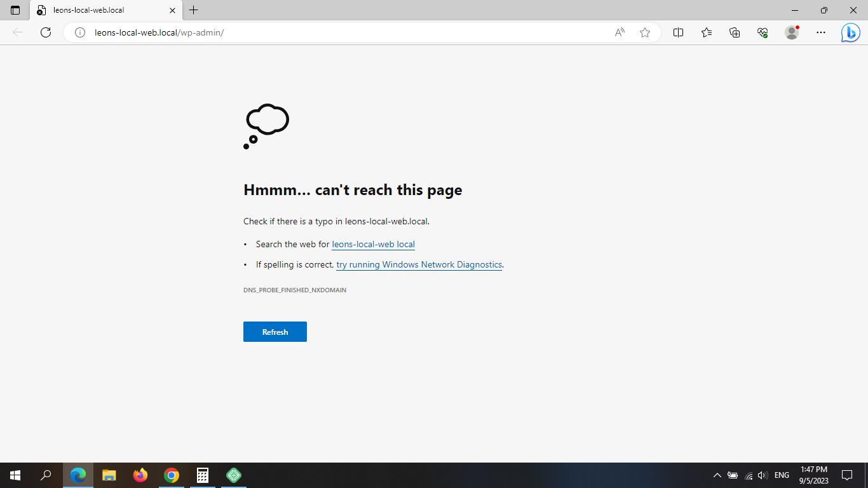Launch Firefox from the taskbar
This screenshot has height=488, width=868.
[x=140, y=475]
